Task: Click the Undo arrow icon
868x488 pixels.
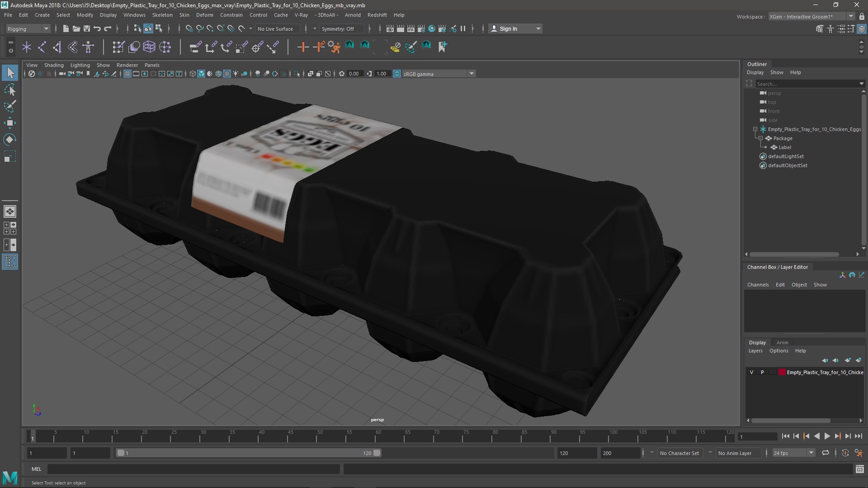Action: [97, 28]
